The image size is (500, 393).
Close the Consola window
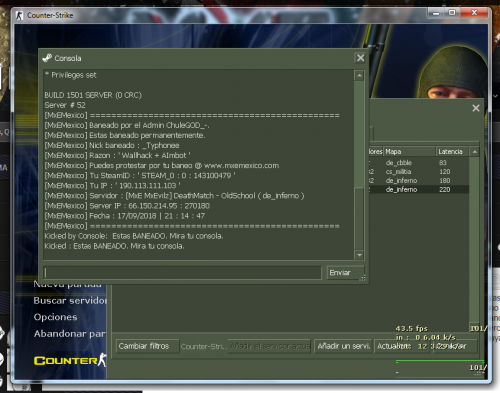[x=360, y=58]
